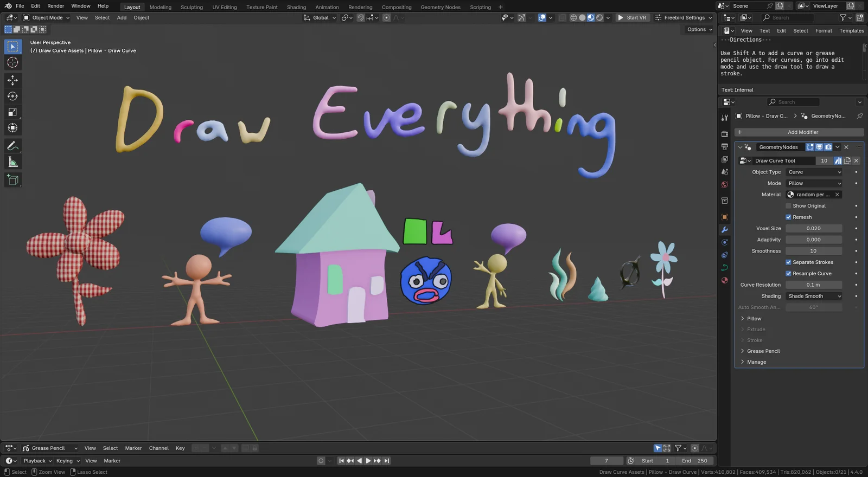Uncheck the Remesh checkbox
The width and height of the screenshot is (868, 477).
[x=788, y=217]
